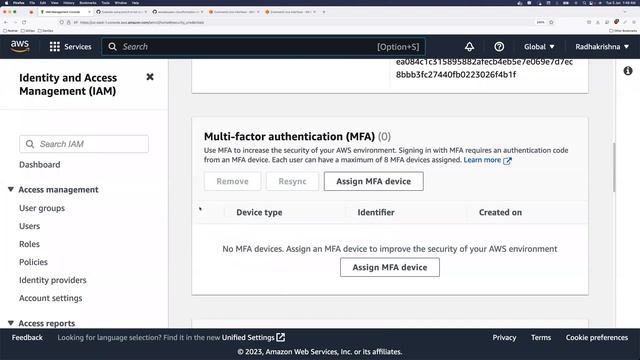Bookmark this page with the star icon
Image resolution: width=640 pixels, height=360 pixels.
tap(551, 22)
